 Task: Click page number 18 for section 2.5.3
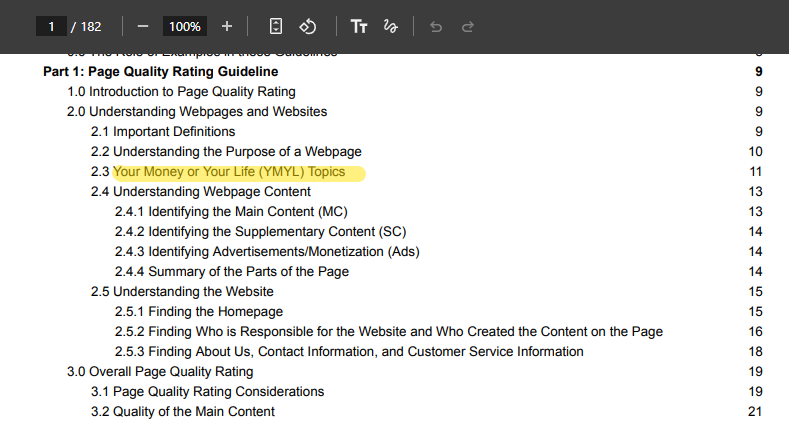pyautogui.click(x=755, y=352)
